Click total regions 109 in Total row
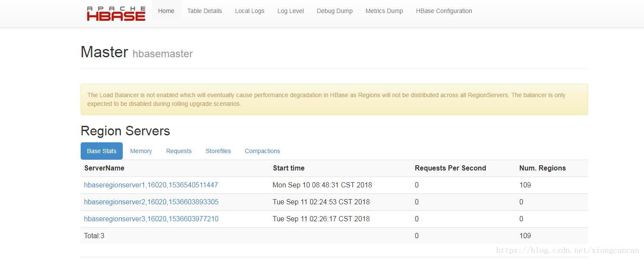This screenshot has height=259, width=644. pyautogui.click(x=525, y=236)
